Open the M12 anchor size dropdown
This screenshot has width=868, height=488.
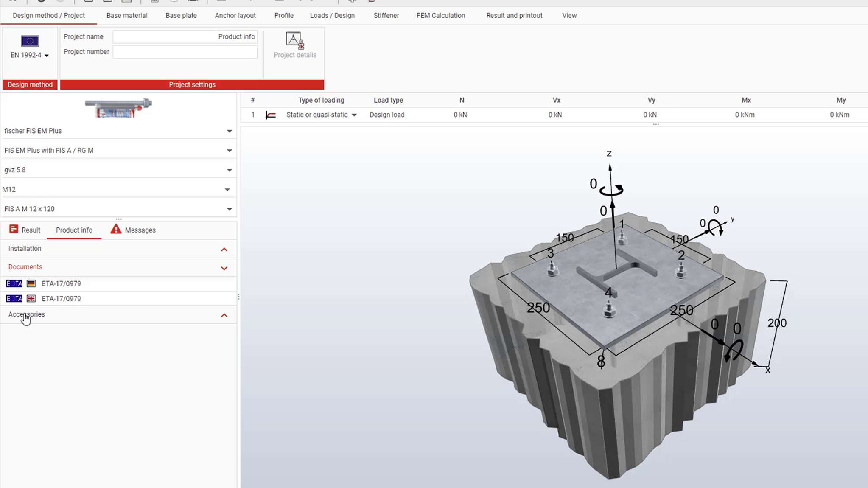click(x=227, y=189)
